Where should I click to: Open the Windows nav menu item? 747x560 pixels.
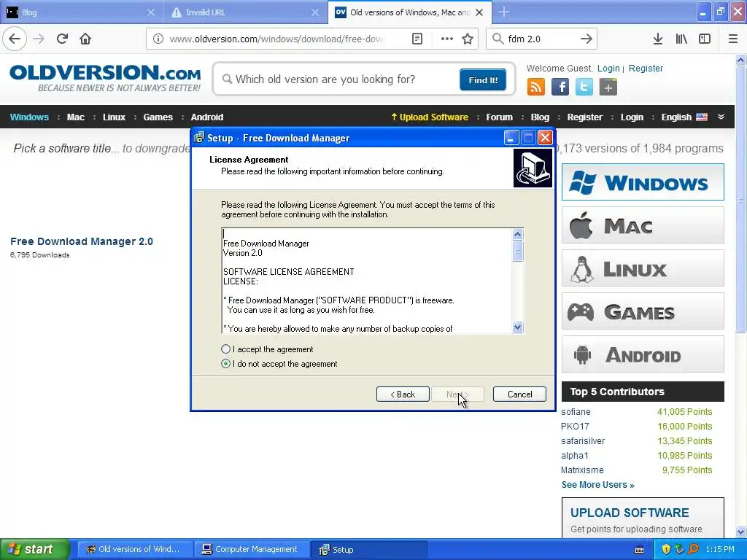point(29,117)
